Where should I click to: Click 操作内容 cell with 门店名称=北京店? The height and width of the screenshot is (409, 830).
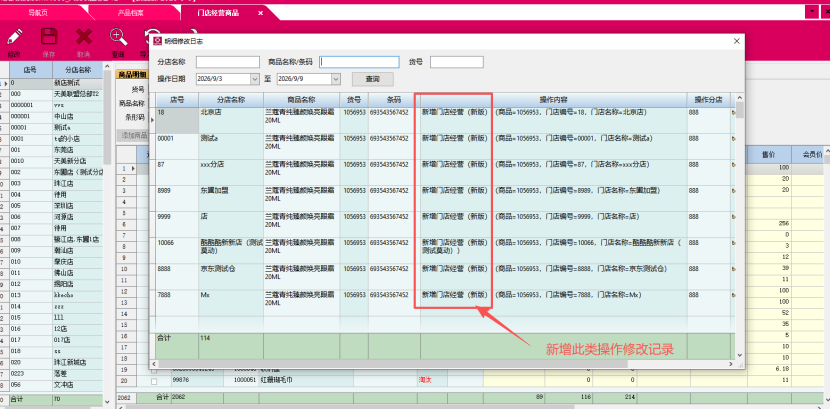pyautogui.click(x=571, y=112)
